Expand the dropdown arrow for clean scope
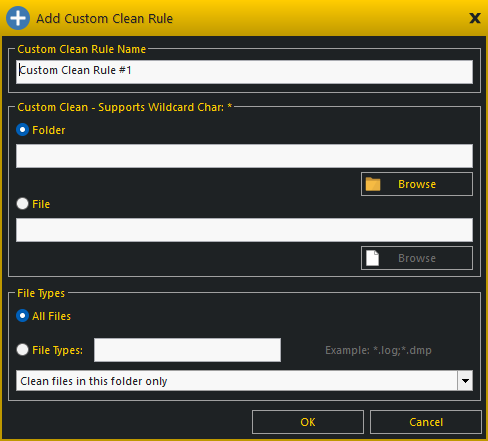488x441 pixels. pyautogui.click(x=465, y=381)
